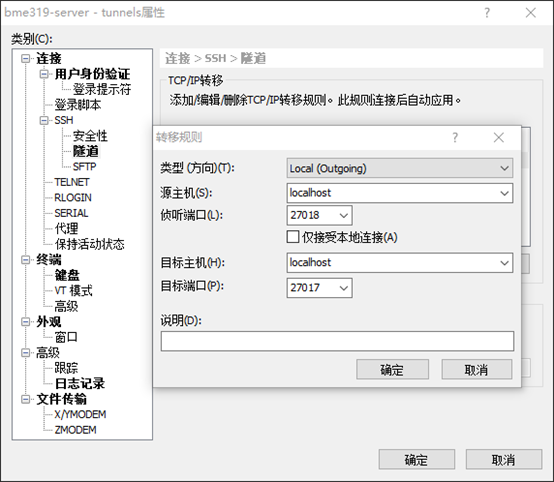Click help icon in 转移规则 dialog
This screenshot has width=554, height=482.
point(455,137)
